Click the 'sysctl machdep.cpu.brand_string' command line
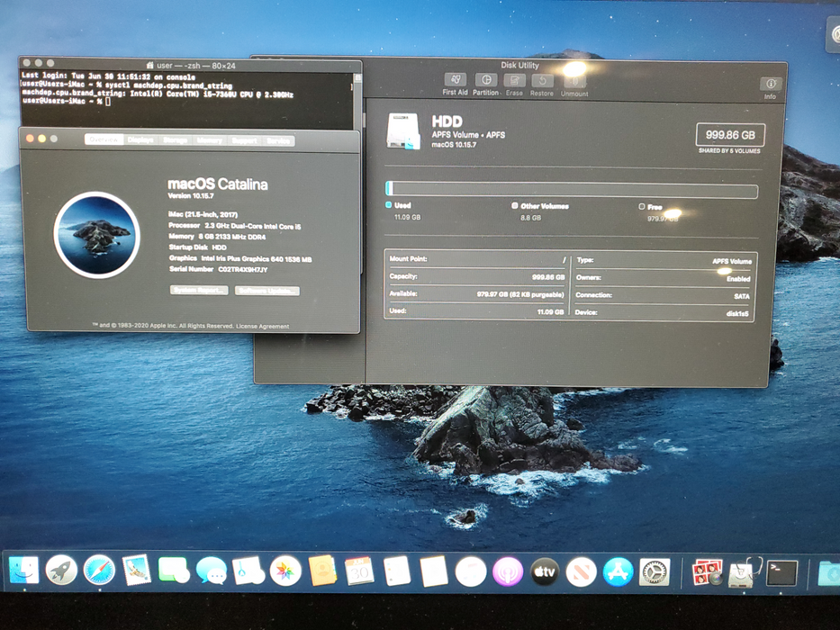 click(x=127, y=85)
